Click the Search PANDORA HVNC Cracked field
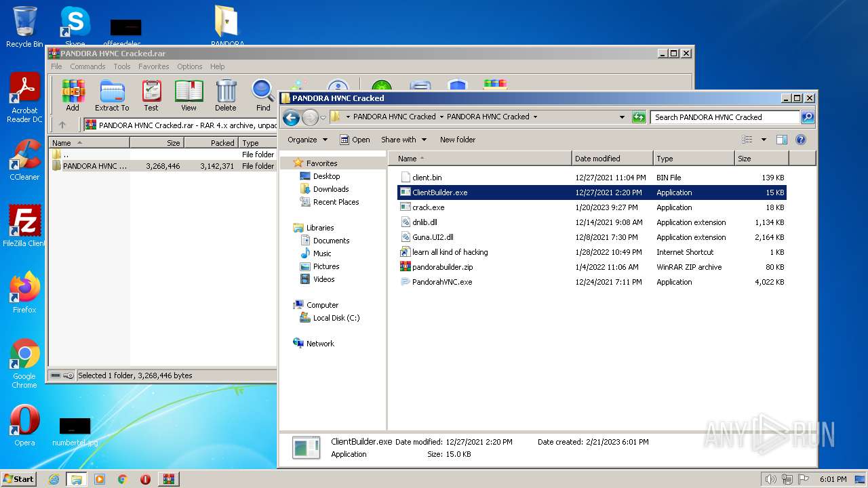 click(725, 117)
